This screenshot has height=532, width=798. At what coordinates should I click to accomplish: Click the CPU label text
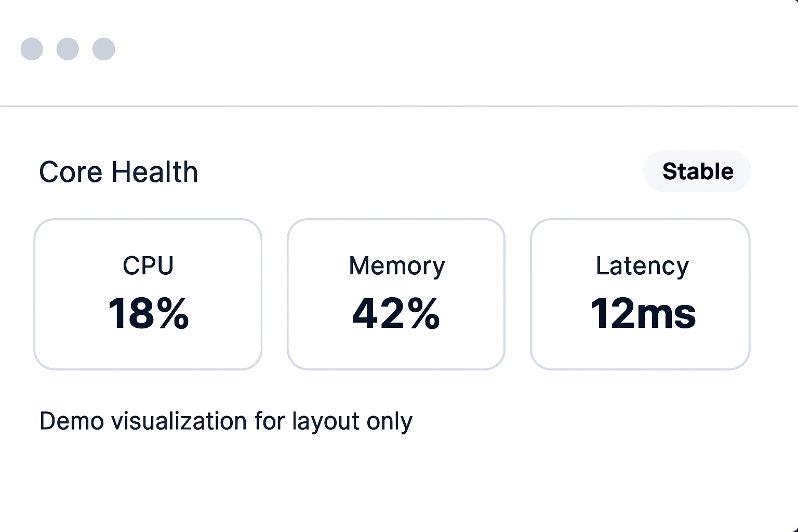[148, 265]
